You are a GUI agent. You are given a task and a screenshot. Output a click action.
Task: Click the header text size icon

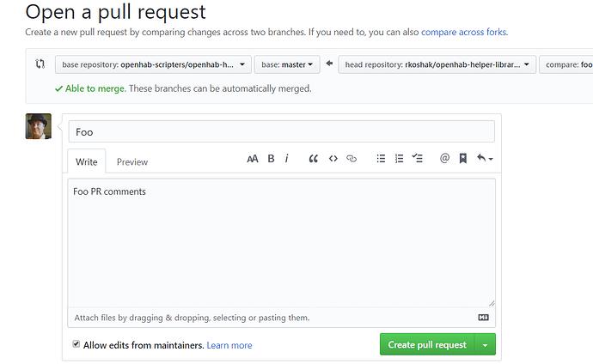(x=253, y=159)
